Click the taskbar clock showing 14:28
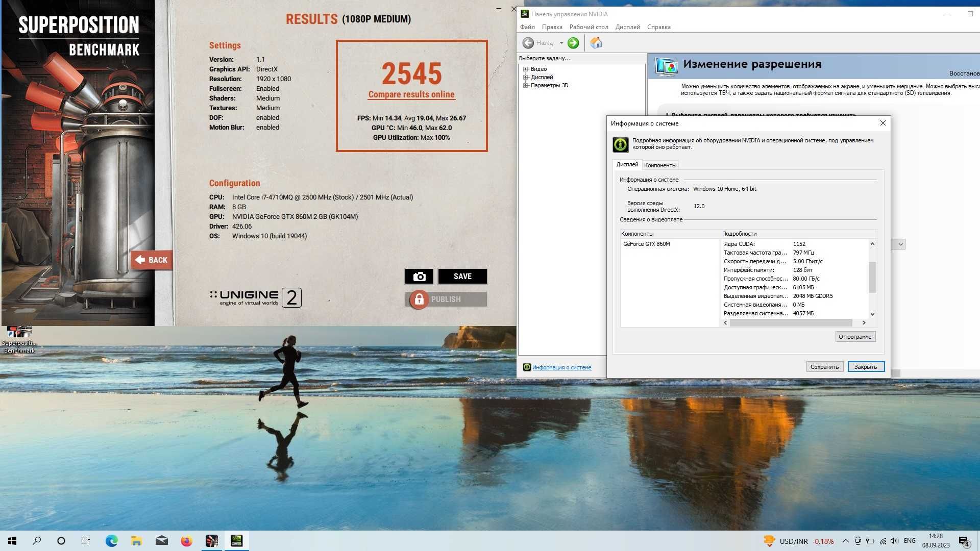Image resolution: width=980 pixels, height=551 pixels. point(936,541)
